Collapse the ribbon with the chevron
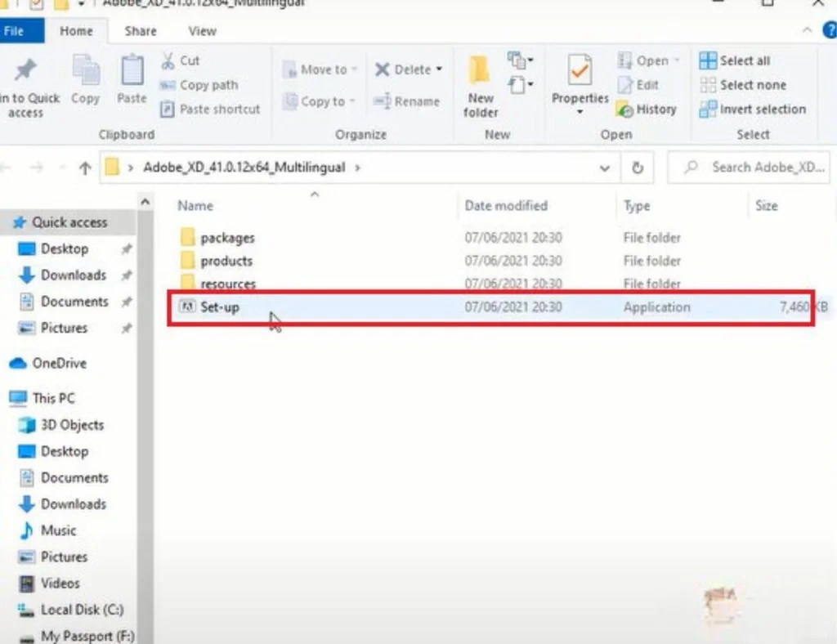The height and width of the screenshot is (644, 837). point(807,31)
